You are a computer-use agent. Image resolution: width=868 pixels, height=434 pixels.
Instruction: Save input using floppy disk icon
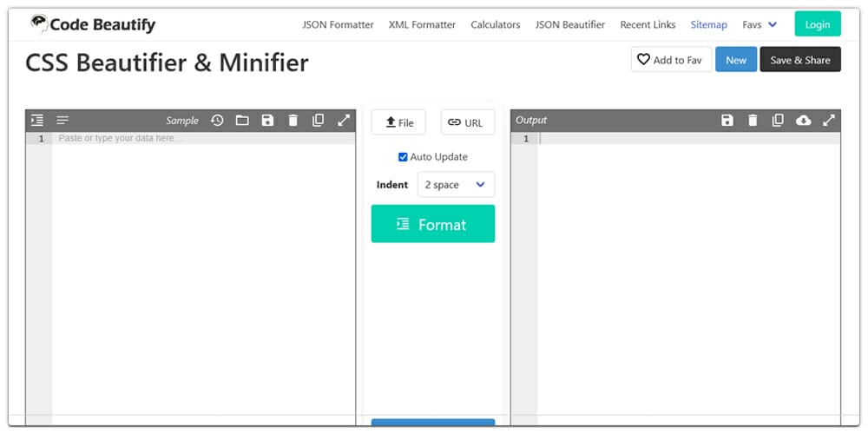click(267, 120)
